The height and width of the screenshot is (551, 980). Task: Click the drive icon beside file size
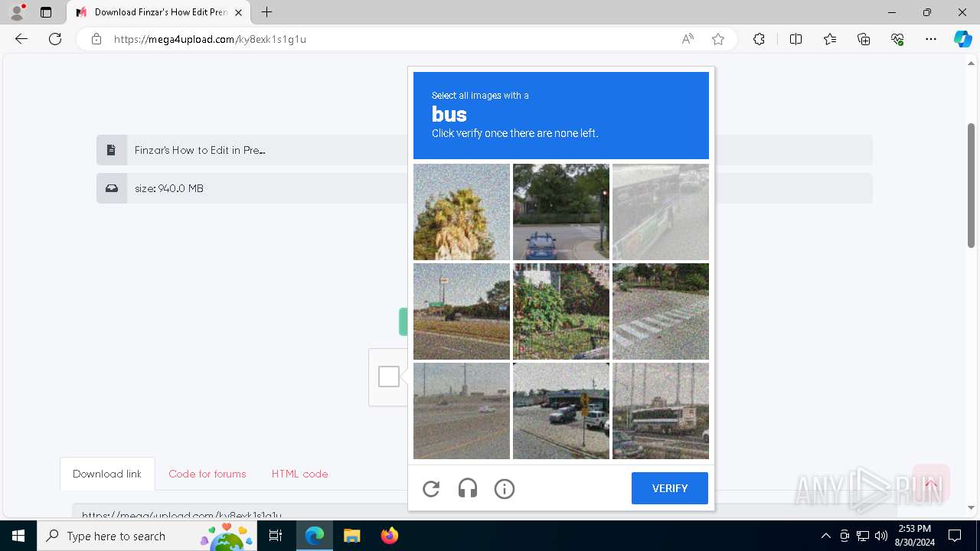112,188
